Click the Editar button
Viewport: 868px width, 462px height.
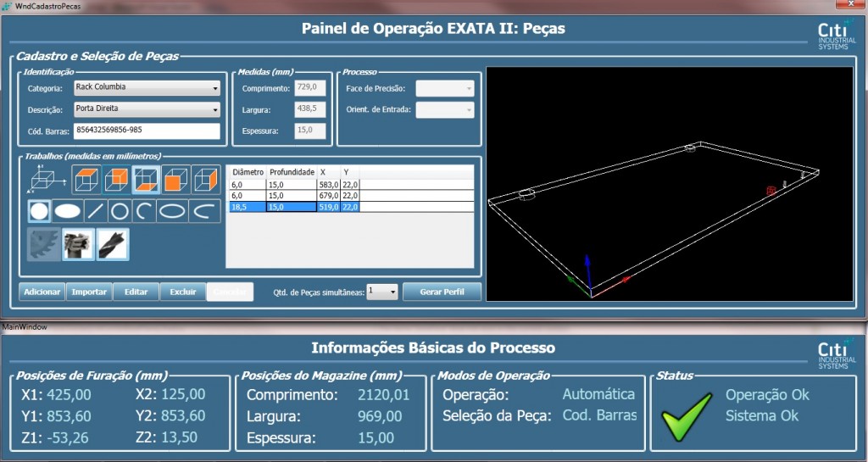click(x=136, y=292)
